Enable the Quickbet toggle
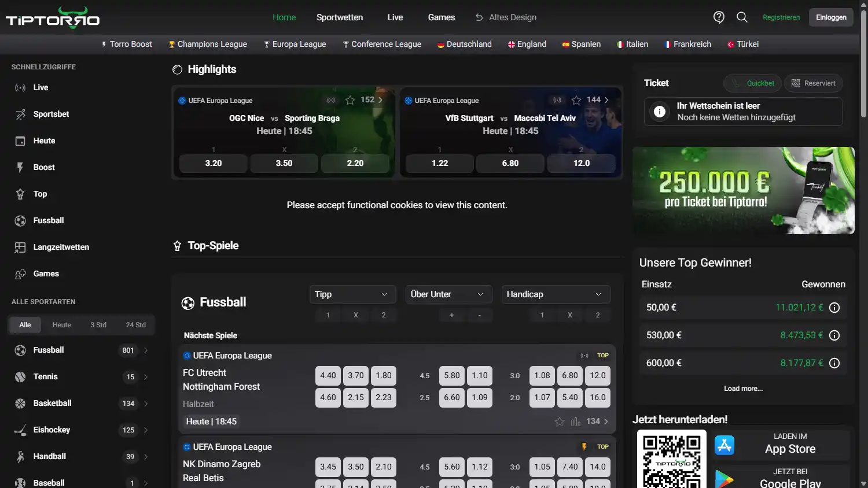Screen dimensions: 868x488 752,83
